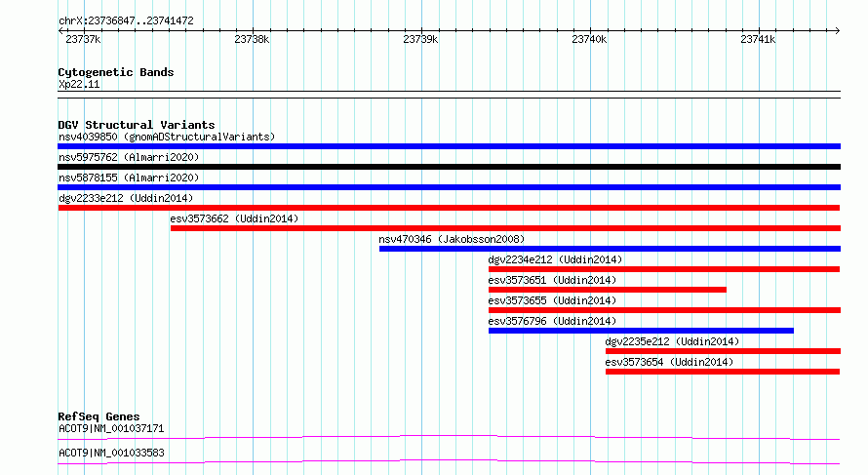
Task: Click the DGV Structural Variants track title
Action: [x=137, y=125]
